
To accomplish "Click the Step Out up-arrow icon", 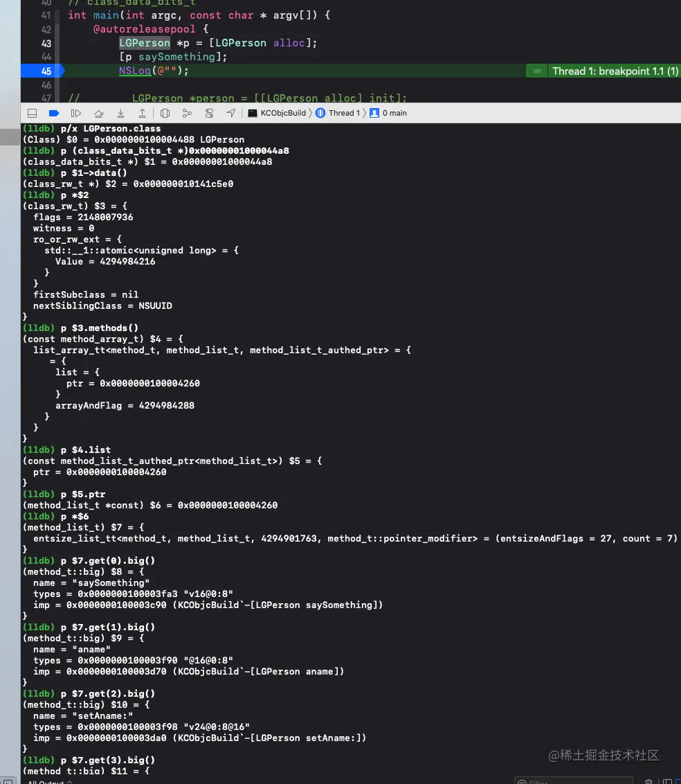I will pyautogui.click(x=143, y=114).
